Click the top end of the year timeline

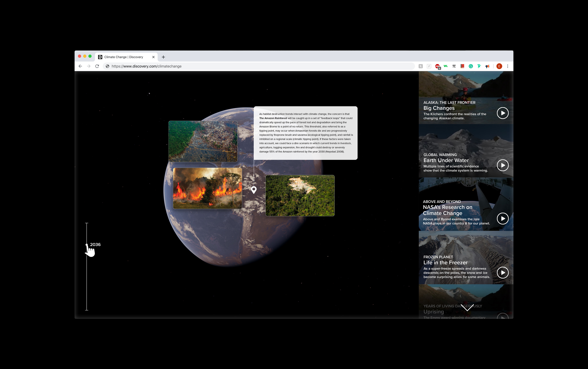(87, 223)
